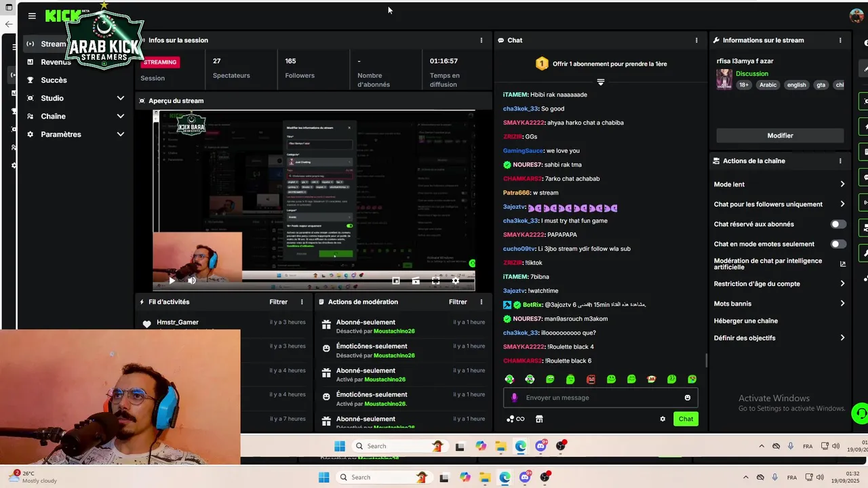Open stream preview in fullscreen
The image size is (868, 488).
coord(435,281)
